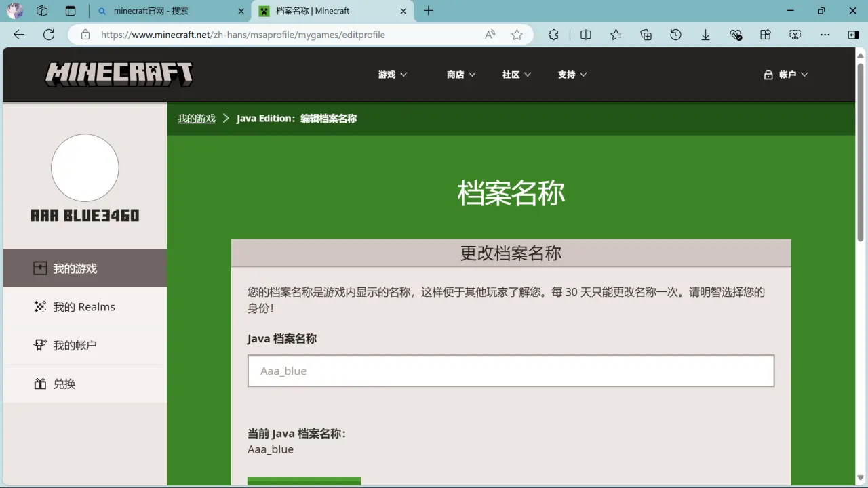The height and width of the screenshot is (488, 868).
Task: Toggle split screen view
Action: pyautogui.click(x=586, y=35)
